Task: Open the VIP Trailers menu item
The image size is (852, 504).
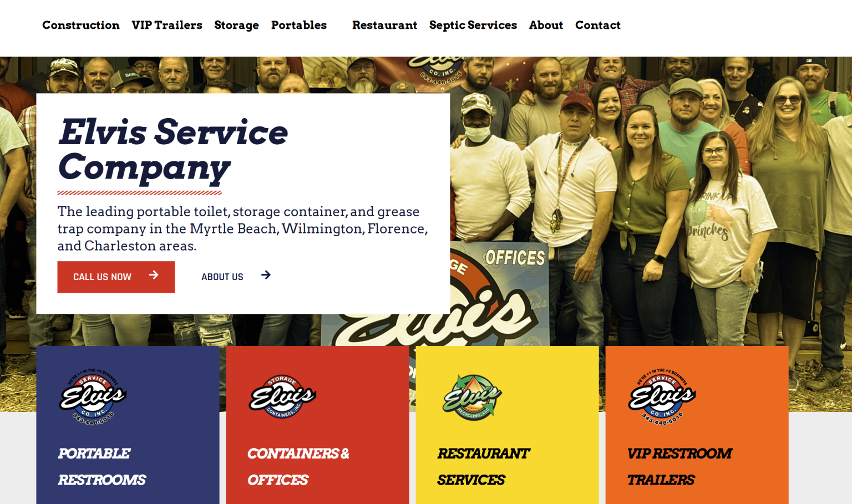Action: (167, 25)
